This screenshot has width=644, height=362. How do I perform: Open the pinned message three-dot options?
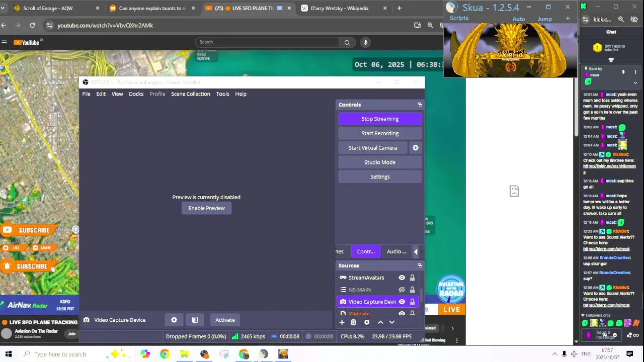(x=635, y=72)
